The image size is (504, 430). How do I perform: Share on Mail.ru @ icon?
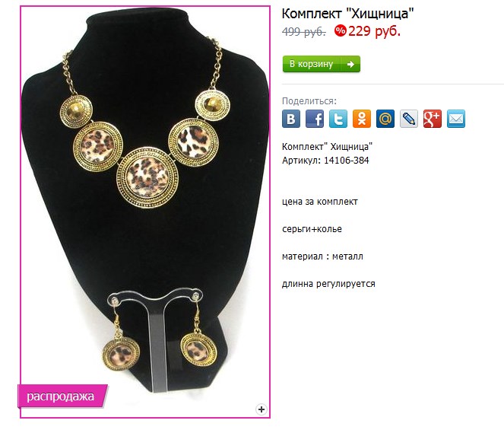[x=385, y=119]
